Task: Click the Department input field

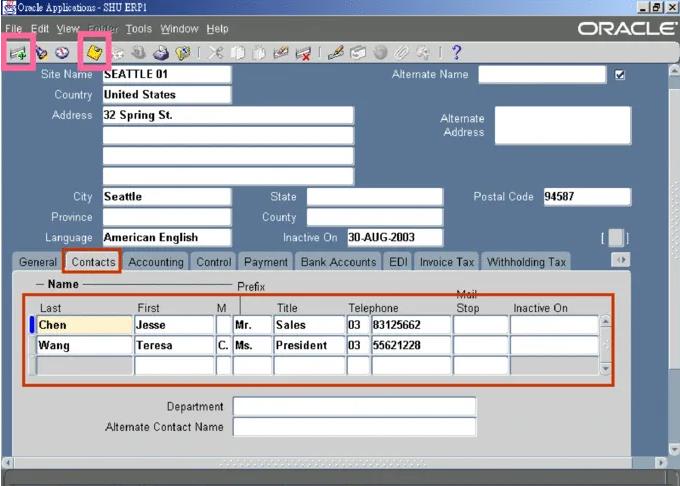Action: pyautogui.click(x=354, y=406)
